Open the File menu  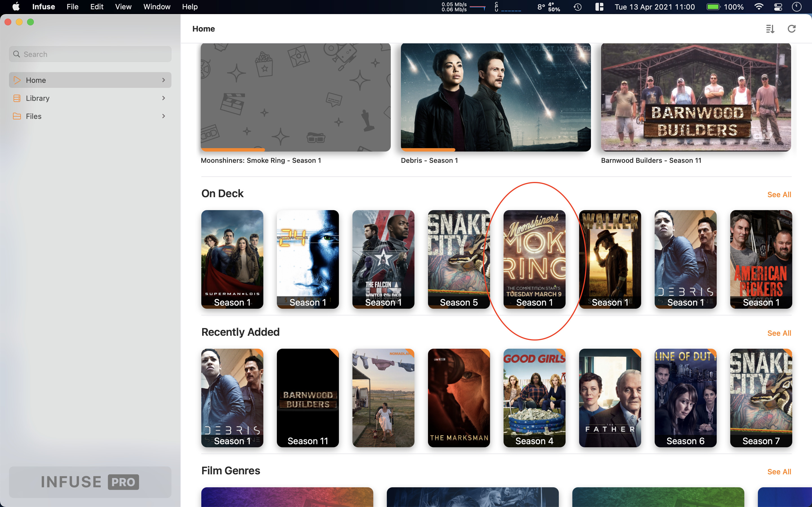[x=72, y=7]
